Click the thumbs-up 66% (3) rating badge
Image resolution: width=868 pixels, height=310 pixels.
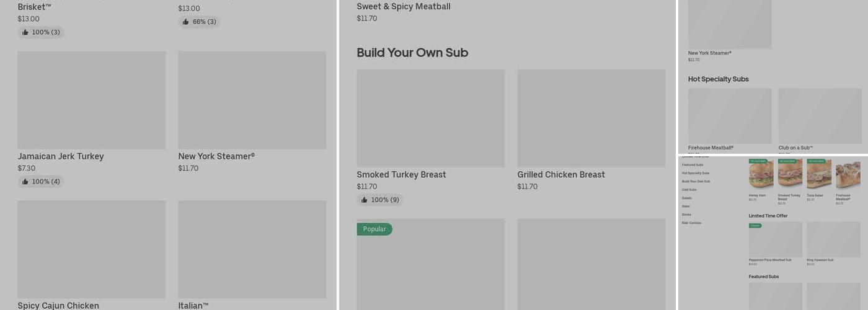point(200,22)
